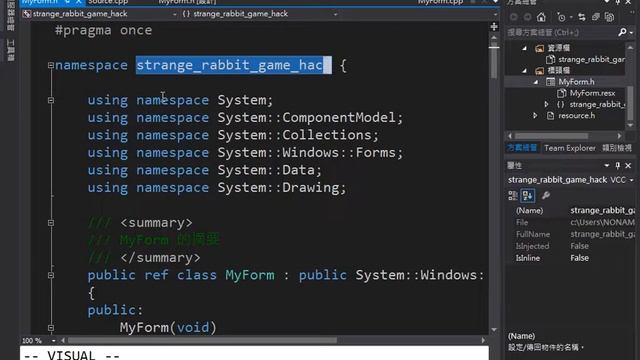This screenshot has width=640, height=360.
Task: Click the pending changes filter clock icon
Action: (x=561, y=17)
